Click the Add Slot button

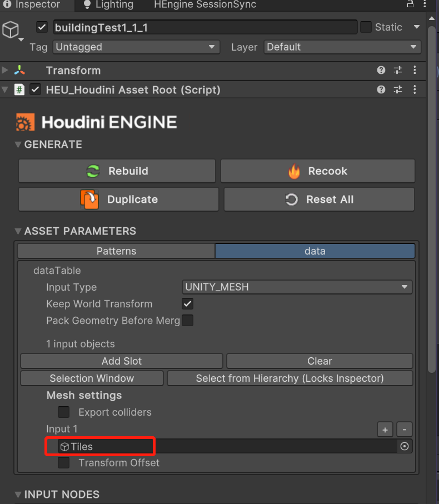pos(122,361)
